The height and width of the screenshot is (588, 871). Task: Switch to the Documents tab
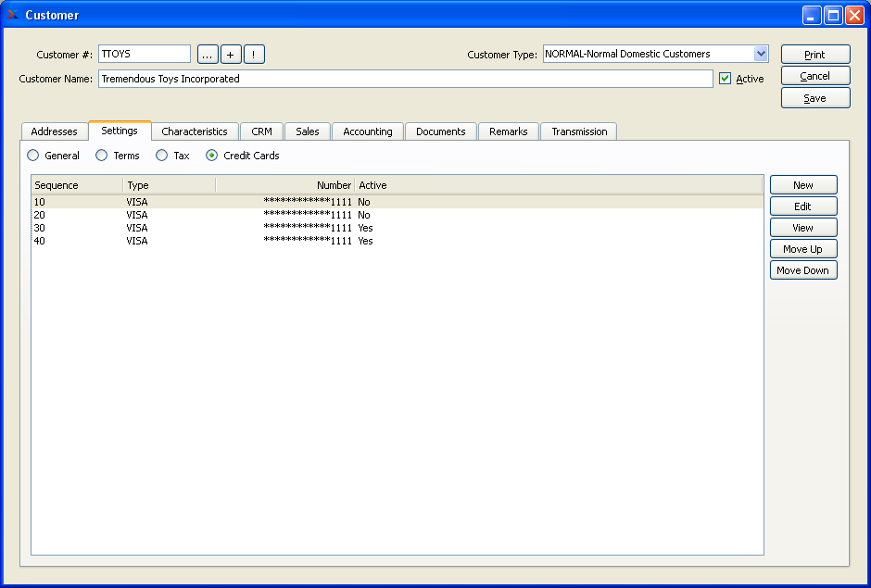[440, 131]
